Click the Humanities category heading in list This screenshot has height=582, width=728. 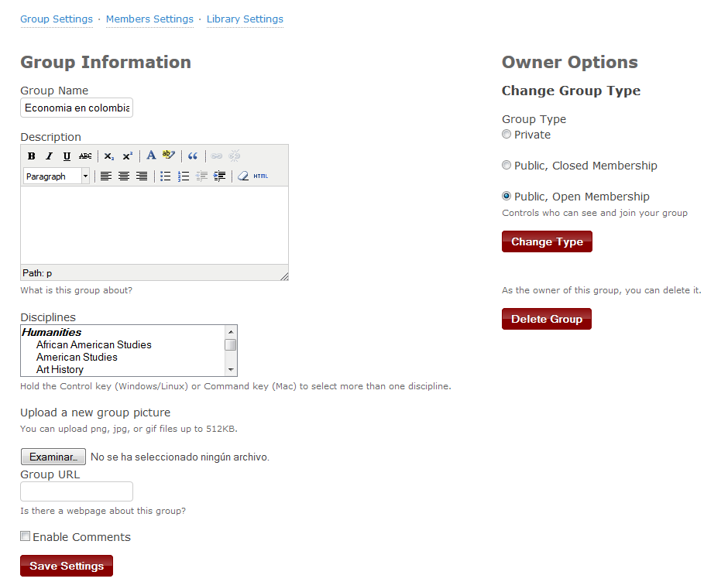pyautogui.click(x=52, y=332)
